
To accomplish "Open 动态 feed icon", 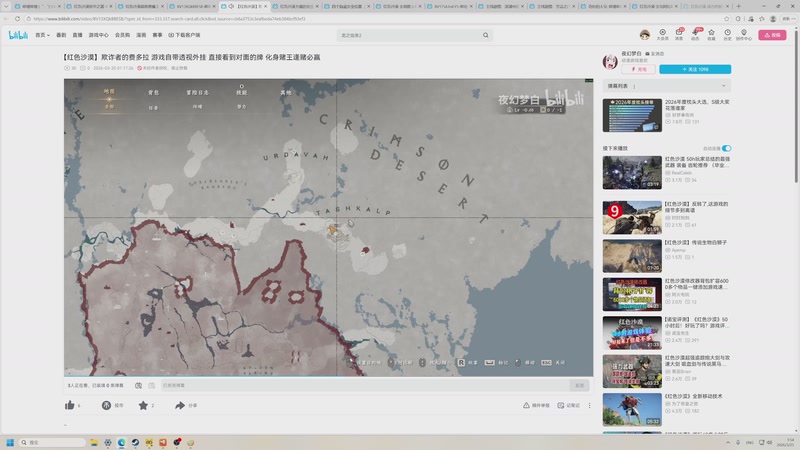I will click(695, 35).
